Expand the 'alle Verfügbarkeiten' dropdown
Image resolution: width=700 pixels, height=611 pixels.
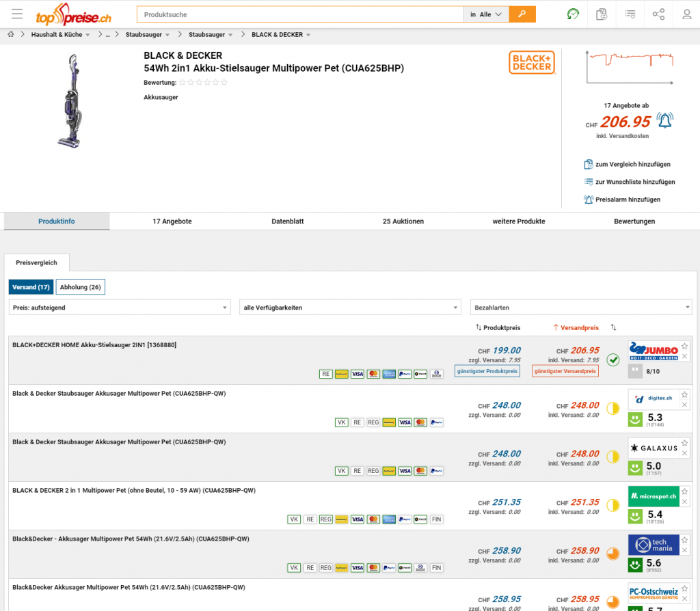point(350,308)
